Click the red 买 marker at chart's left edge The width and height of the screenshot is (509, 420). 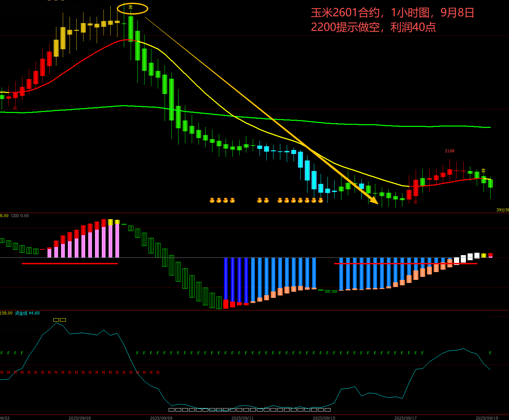point(15,108)
